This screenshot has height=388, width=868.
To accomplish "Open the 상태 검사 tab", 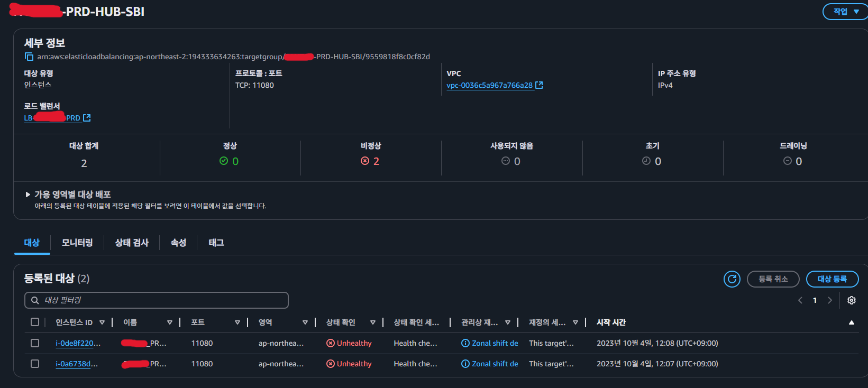I will click(132, 243).
